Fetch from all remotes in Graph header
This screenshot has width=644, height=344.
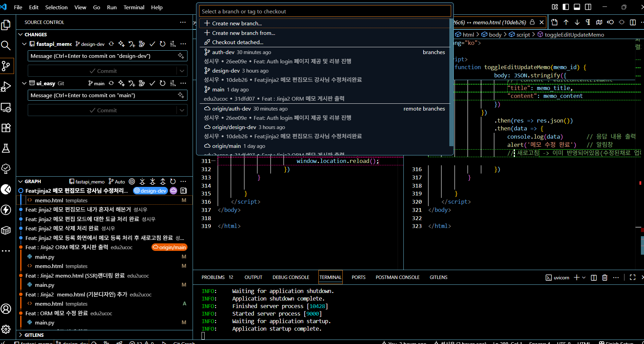[142, 181]
